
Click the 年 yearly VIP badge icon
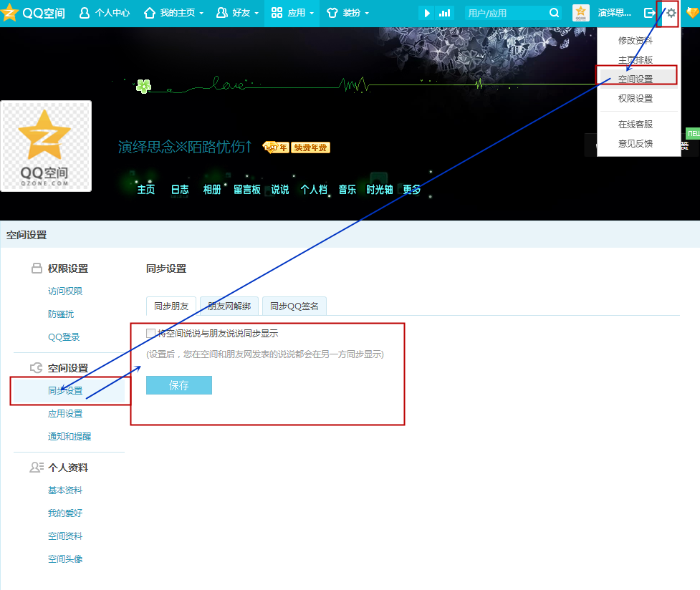275,147
